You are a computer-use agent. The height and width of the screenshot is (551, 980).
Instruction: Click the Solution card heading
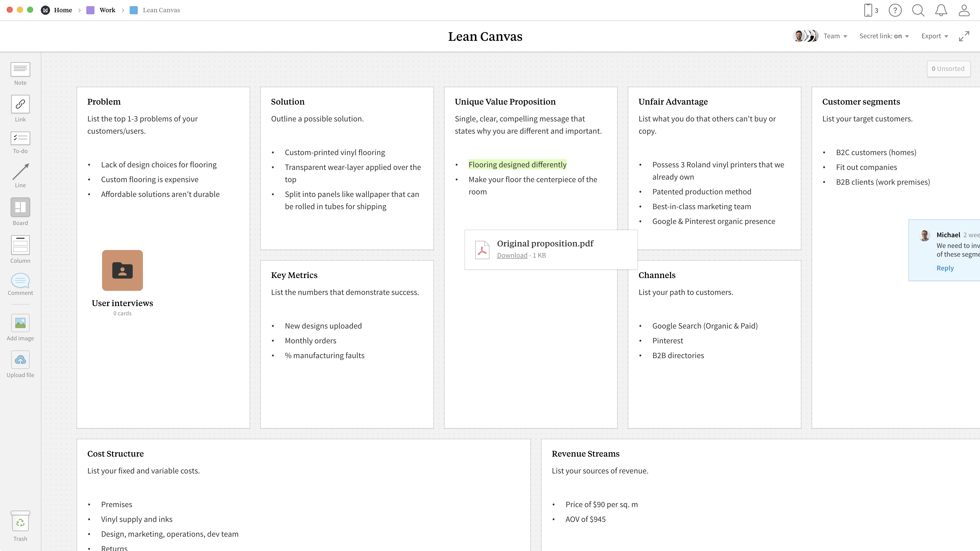pos(288,102)
